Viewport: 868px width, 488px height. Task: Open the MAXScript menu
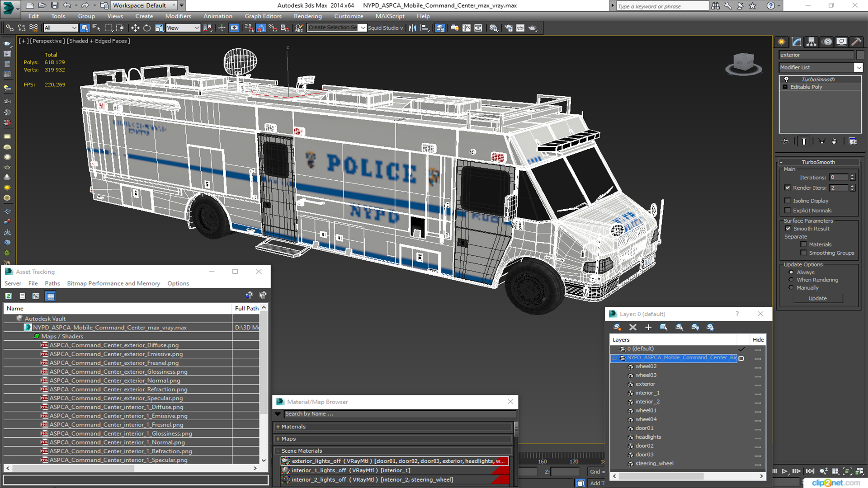point(390,16)
